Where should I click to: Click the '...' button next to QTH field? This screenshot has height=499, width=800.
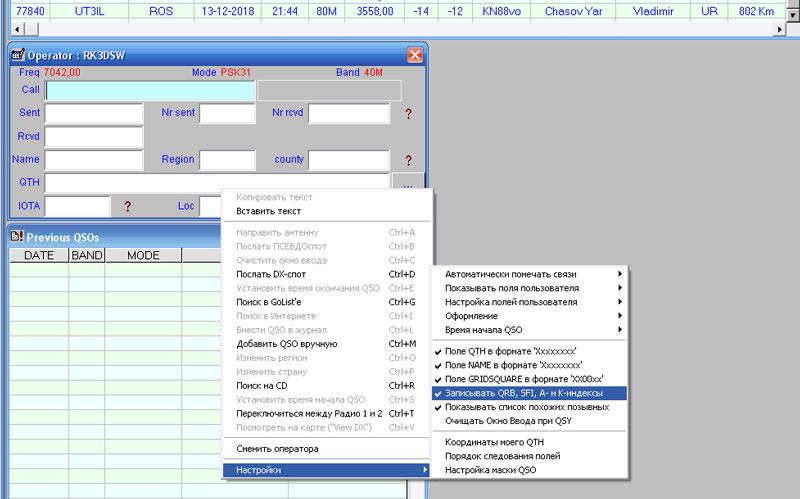408,184
